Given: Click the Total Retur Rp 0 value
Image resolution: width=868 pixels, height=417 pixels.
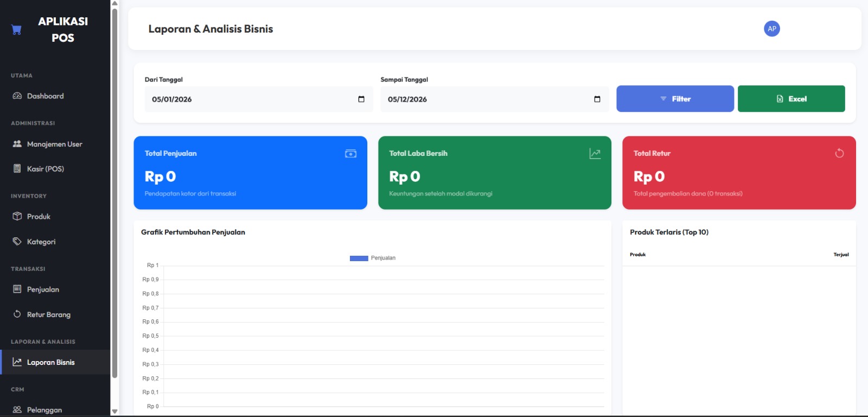Looking at the screenshot, I should (649, 176).
